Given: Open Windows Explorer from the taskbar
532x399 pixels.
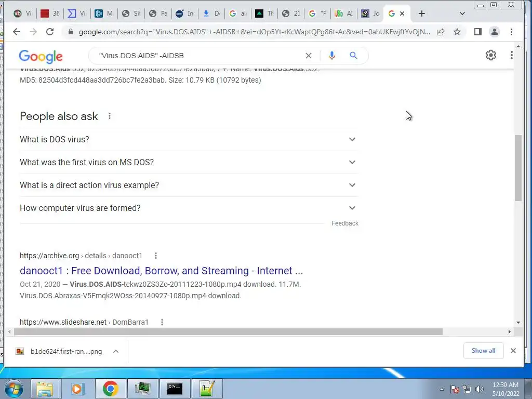Looking at the screenshot, I should pyautogui.click(x=45, y=389).
